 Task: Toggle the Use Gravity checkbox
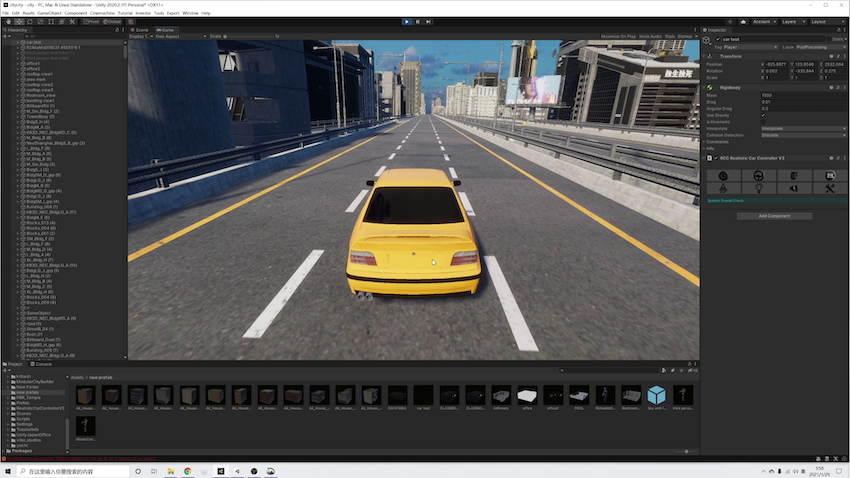pyautogui.click(x=763, y=115)
